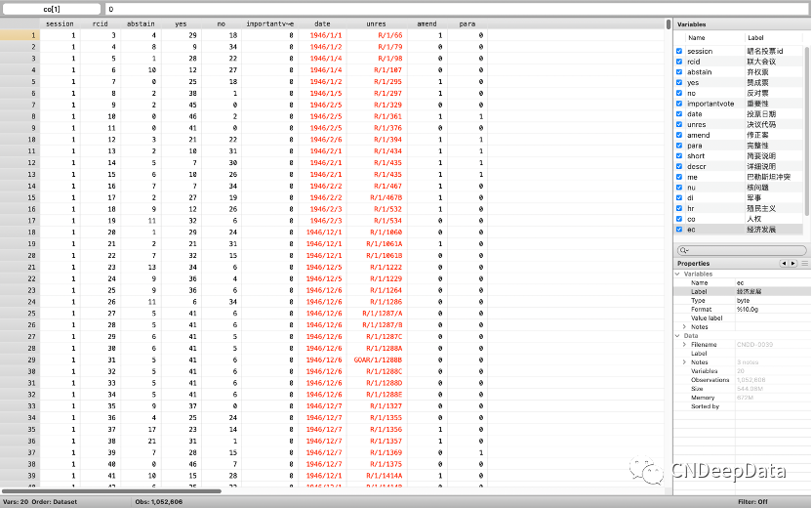The height and width of the screenshot is (508, 812).
Task: Click the session column header
Action: 61,23
